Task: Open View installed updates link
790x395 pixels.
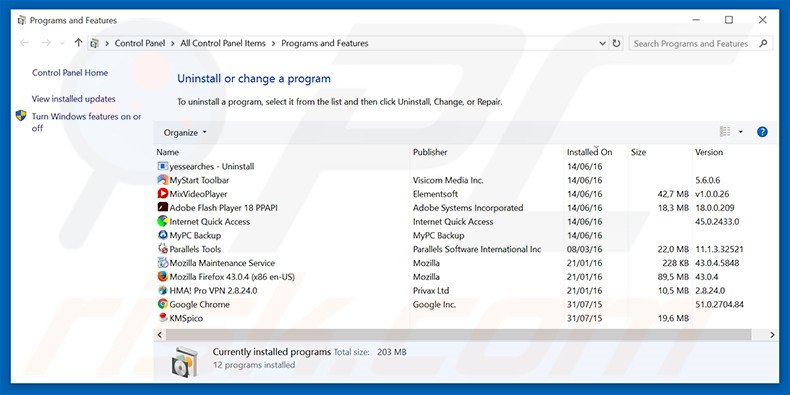Action: point(74,99)
